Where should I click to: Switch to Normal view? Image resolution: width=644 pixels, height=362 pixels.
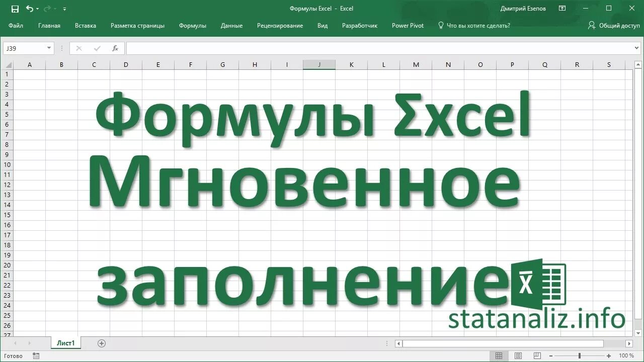(499, 356)
